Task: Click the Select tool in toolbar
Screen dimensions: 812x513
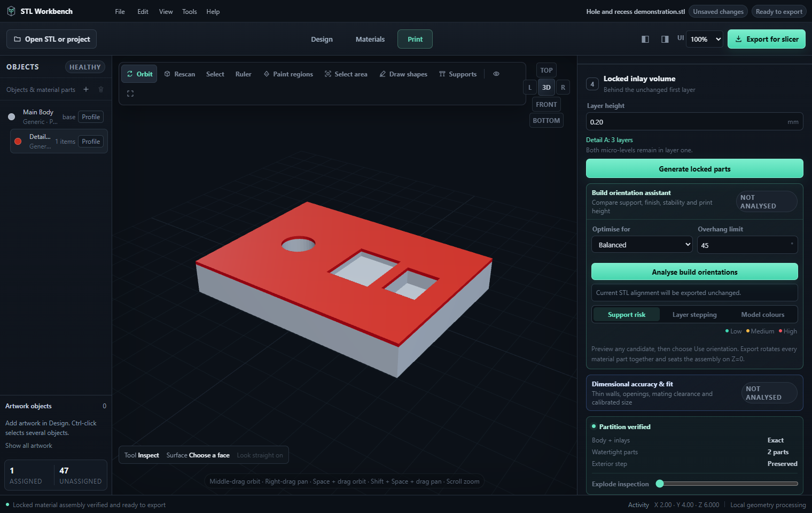Action: 215,74
